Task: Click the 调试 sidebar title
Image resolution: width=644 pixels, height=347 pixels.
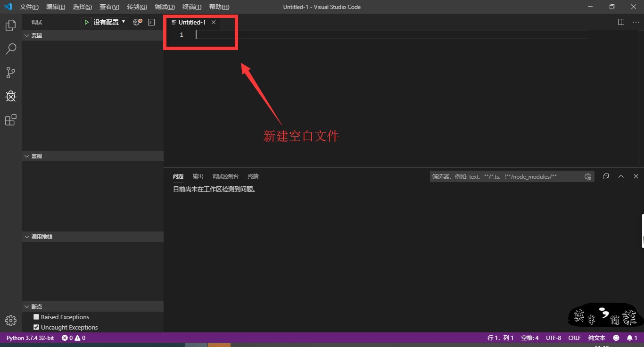Action: point(37,22)
